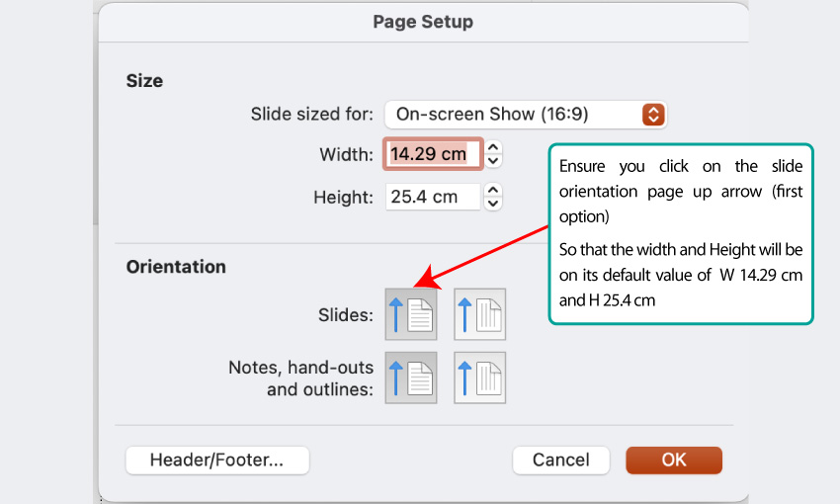Cancel the Page Setup dialog

tap(561, 461)
